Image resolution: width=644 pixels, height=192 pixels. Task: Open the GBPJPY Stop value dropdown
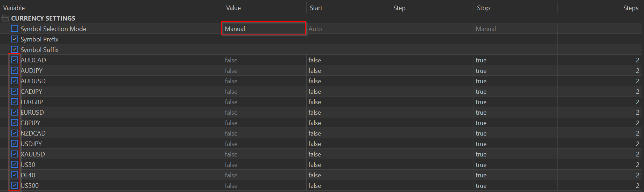515,123
